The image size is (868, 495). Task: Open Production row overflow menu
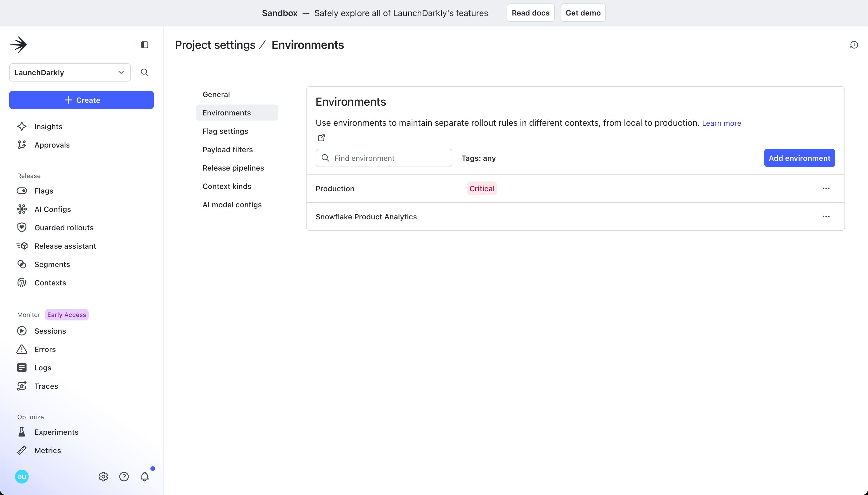point(826,188)
